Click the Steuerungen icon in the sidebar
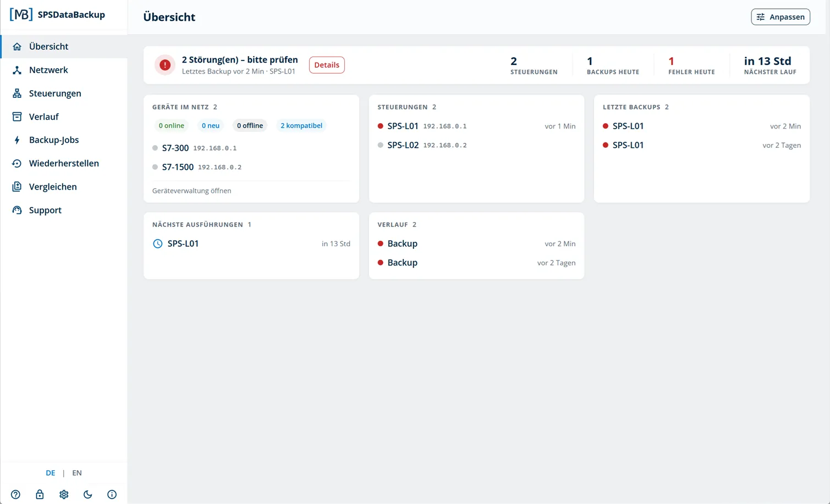830x504 pixels. point(17,93)
